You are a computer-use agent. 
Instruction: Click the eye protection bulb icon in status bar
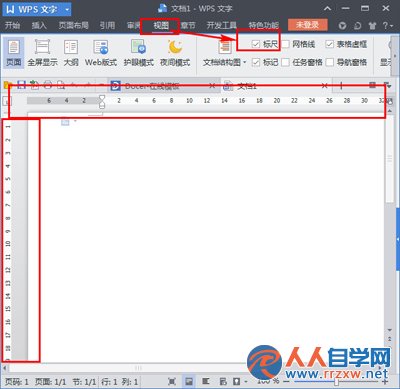[237, 381]
